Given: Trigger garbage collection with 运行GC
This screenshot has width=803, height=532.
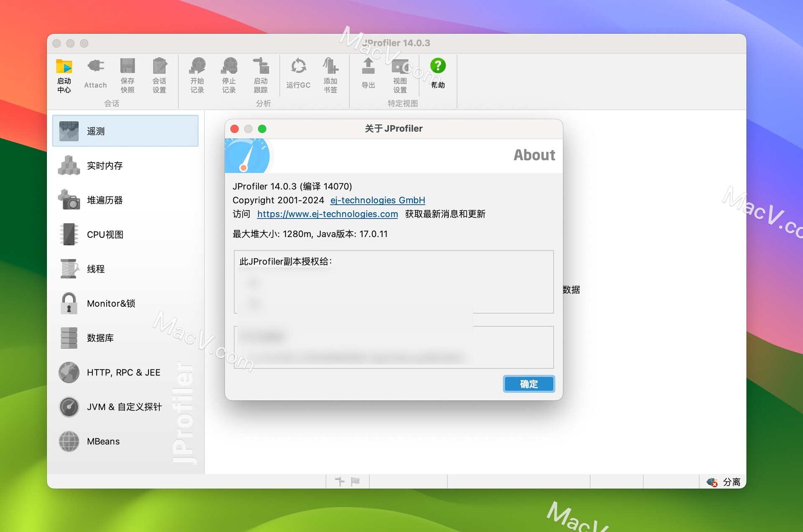Looking at the screenshot, I should pos(298,75).
